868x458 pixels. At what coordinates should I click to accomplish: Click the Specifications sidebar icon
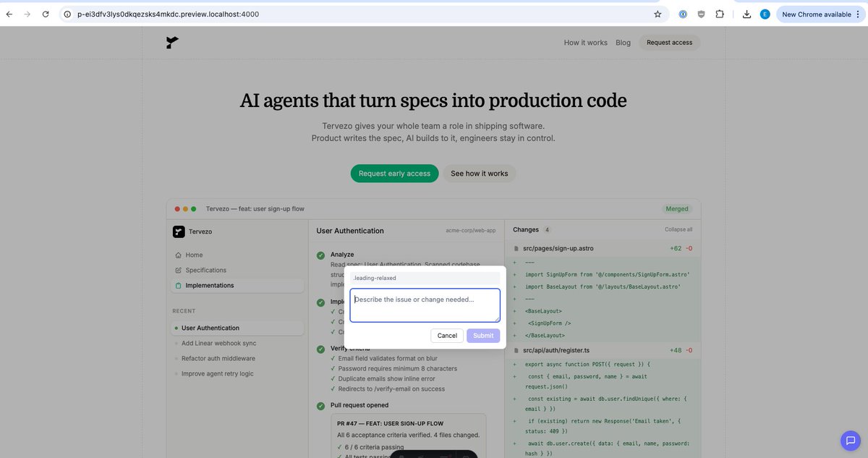pyautogui.click(x=179, y=270)
